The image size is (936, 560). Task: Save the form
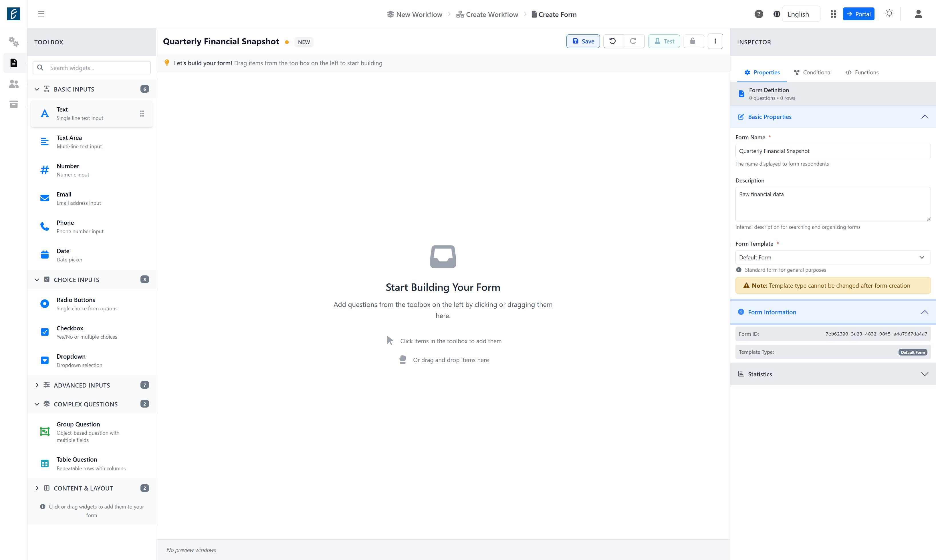(x=583, y=41)
